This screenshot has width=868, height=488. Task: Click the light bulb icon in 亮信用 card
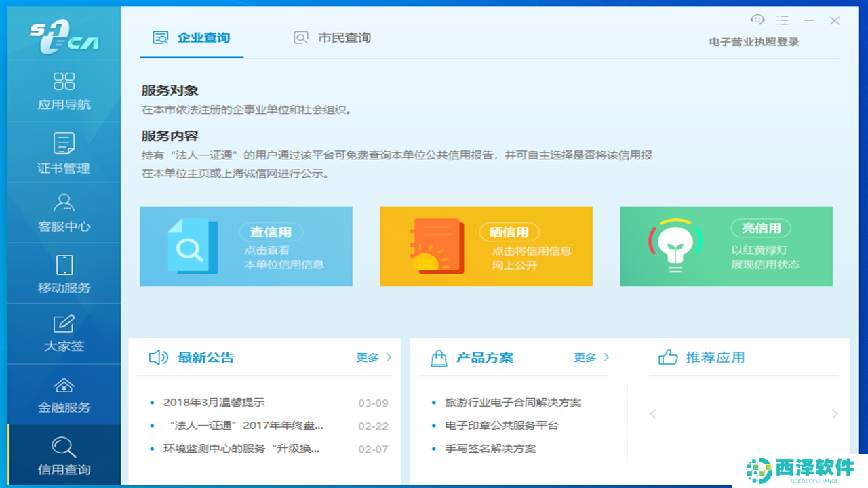pos(675,245)
